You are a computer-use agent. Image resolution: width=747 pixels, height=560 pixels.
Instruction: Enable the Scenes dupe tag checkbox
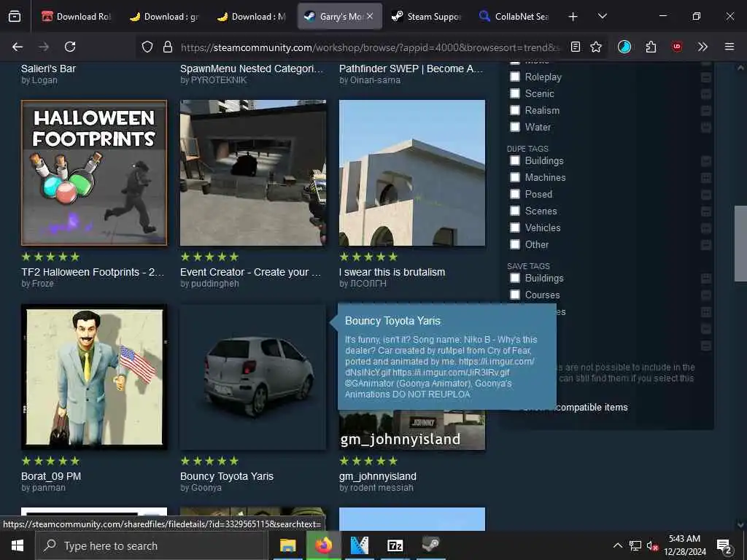[x=515, y=211]
